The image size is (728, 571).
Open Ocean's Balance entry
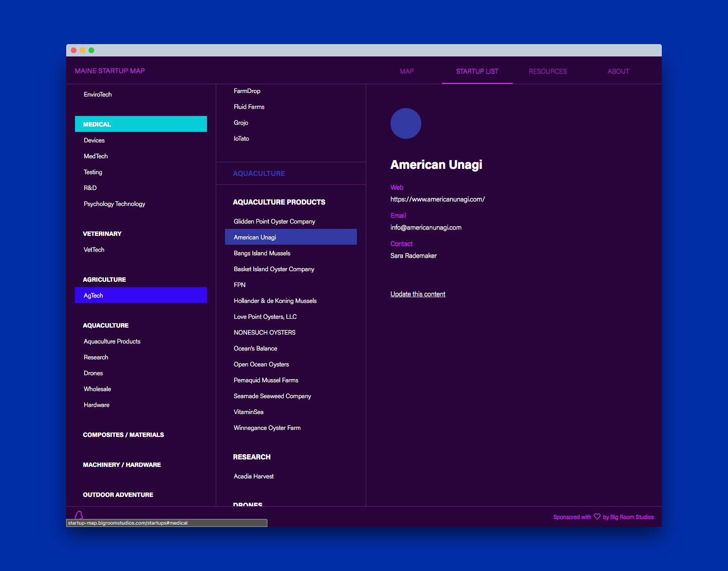255,348
